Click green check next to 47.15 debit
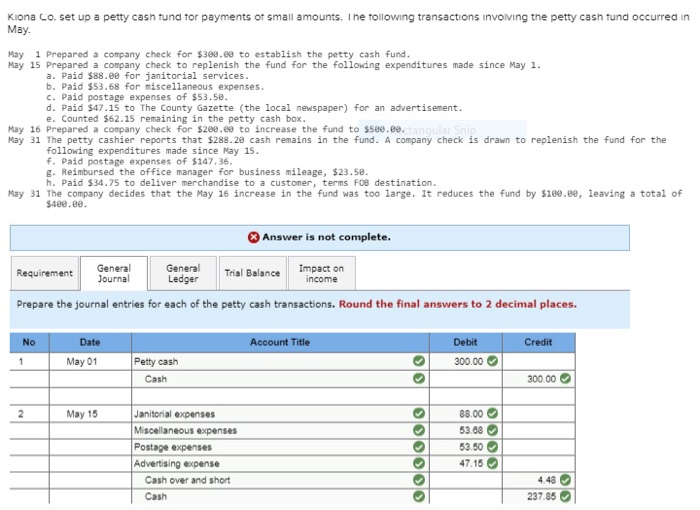This screenshot has height=510, width=700. point(492,463)
